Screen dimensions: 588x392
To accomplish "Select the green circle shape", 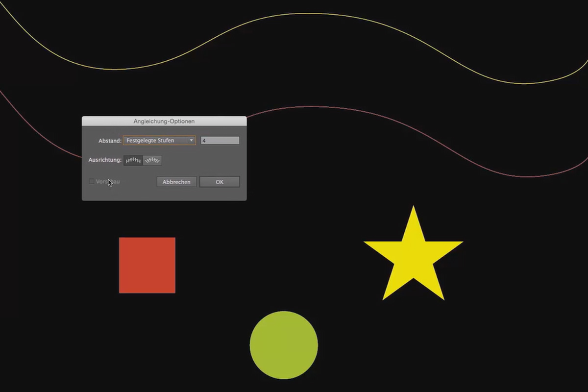I will click(x=284, y=345).
